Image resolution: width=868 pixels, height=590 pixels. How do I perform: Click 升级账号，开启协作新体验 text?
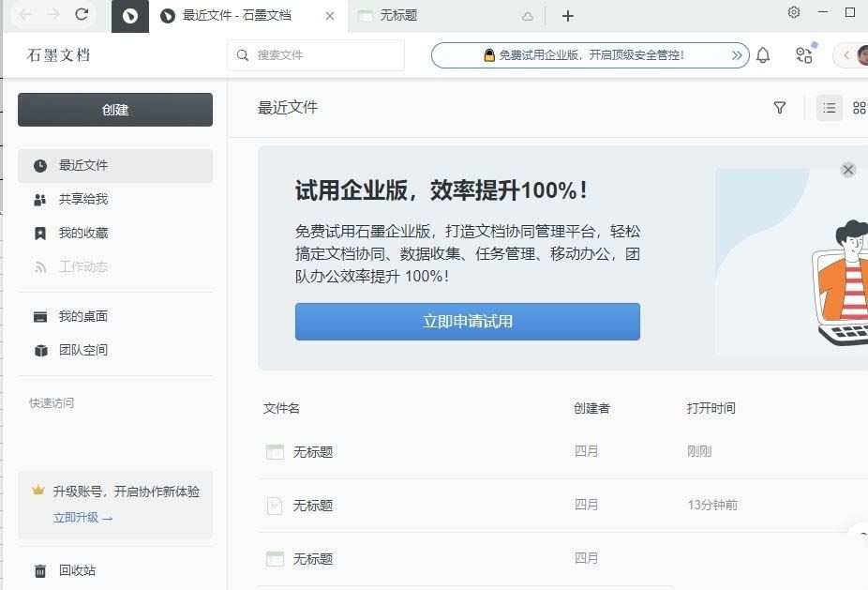click(x=127, y=492)
